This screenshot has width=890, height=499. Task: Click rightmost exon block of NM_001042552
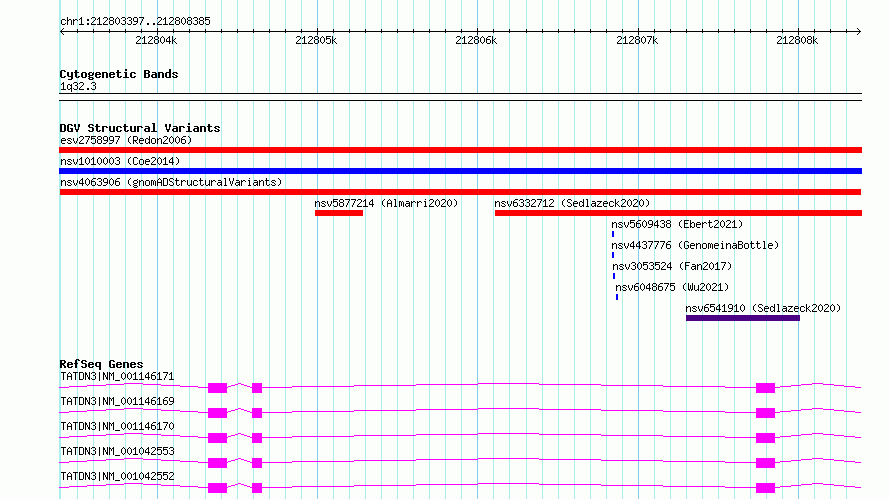point(765,488)
